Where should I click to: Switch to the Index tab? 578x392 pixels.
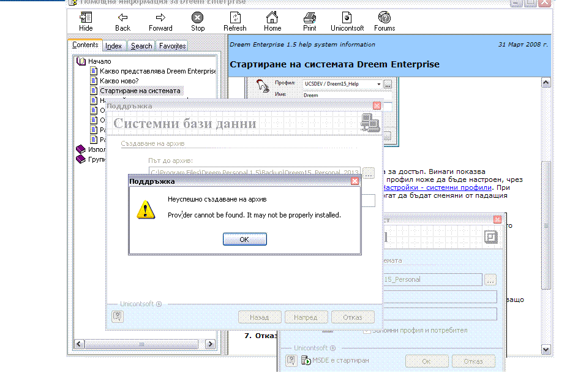[x=113, y=46]
